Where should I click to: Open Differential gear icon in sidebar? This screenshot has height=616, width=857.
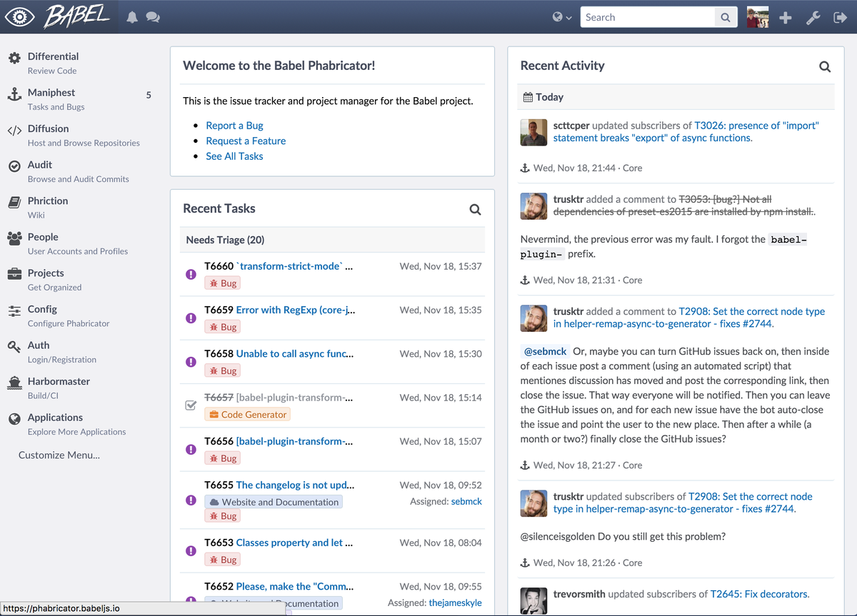pyautogui.click(x=14, y=57)
